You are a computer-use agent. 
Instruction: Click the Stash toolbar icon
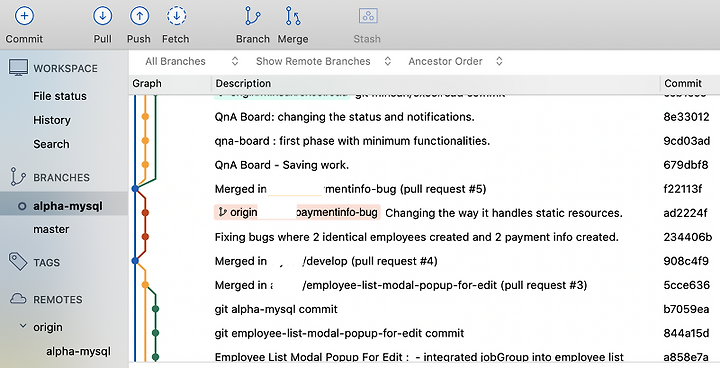coord(367,16)
